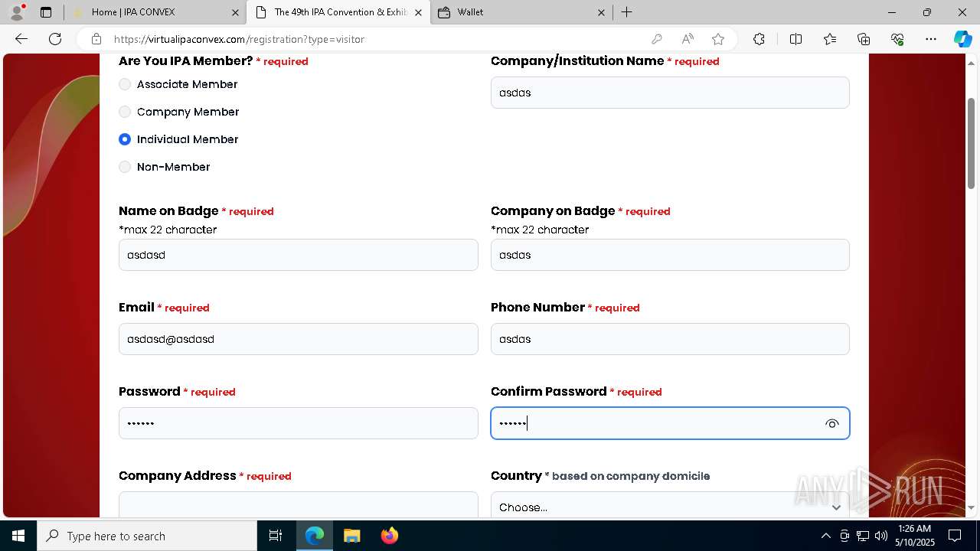Open Collections icon
Viewport: 980px width, 551px height.
(864, 39)
